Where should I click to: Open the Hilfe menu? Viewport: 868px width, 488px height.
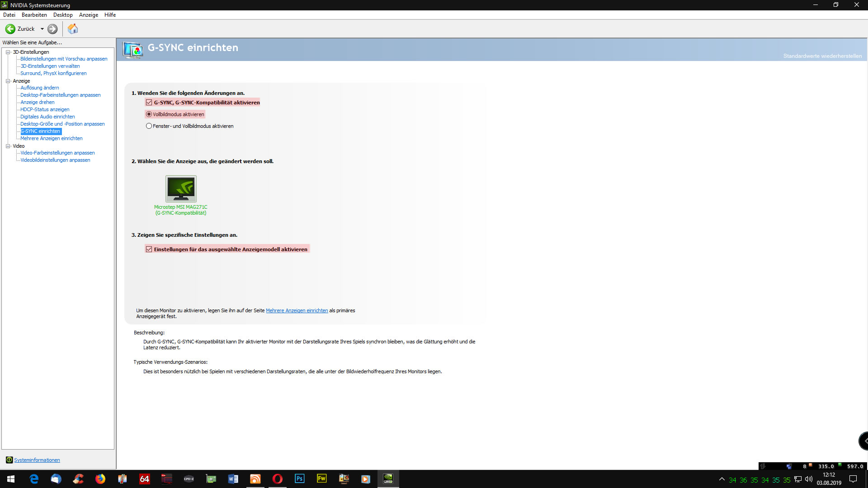tap(110, 15)
